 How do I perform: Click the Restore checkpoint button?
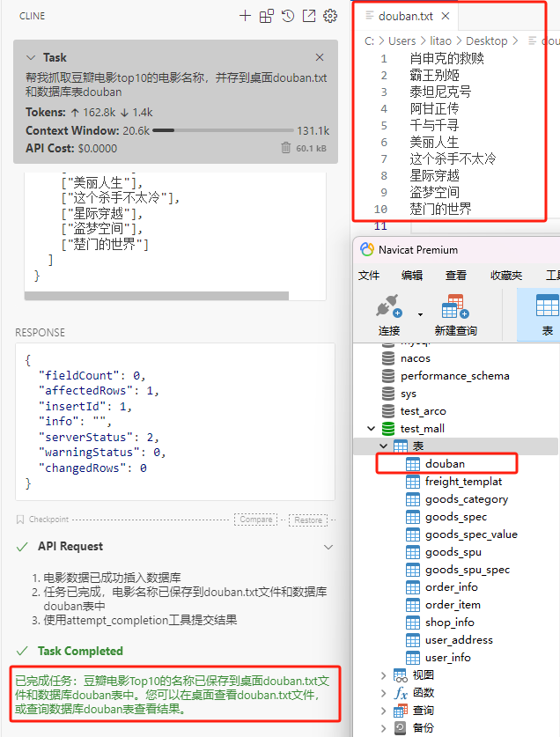tap(308, 520)
